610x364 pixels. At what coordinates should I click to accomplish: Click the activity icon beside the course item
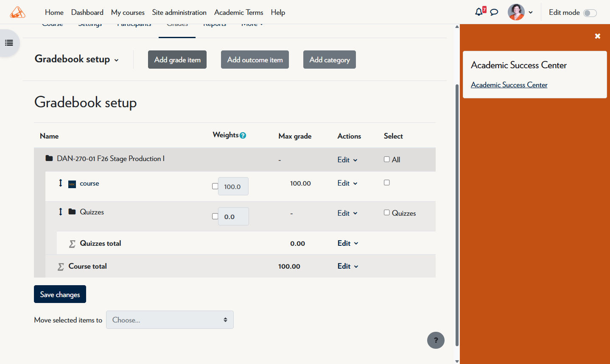pos(72,184)
